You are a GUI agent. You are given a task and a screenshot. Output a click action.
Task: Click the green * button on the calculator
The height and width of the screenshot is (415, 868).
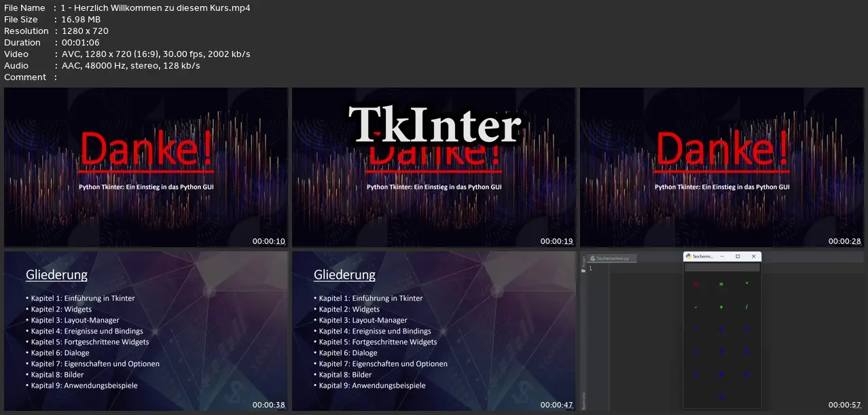pos(746,283)
